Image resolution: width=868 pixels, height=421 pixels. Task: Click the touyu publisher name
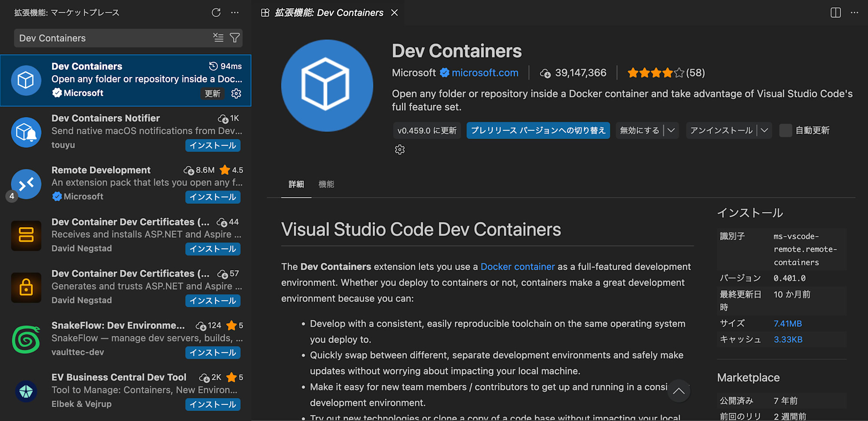tap(63, 145)
